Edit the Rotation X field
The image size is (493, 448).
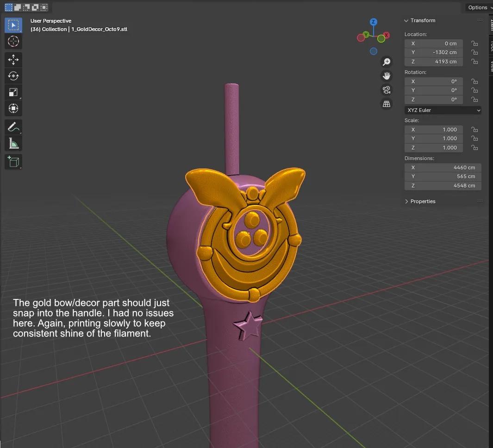(434, 81)
